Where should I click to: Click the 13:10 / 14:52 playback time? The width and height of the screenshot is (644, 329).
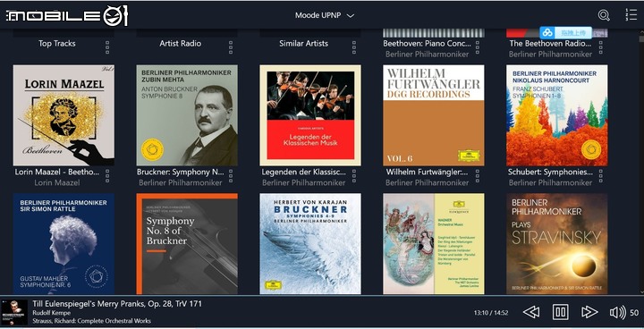coord(491,313)
